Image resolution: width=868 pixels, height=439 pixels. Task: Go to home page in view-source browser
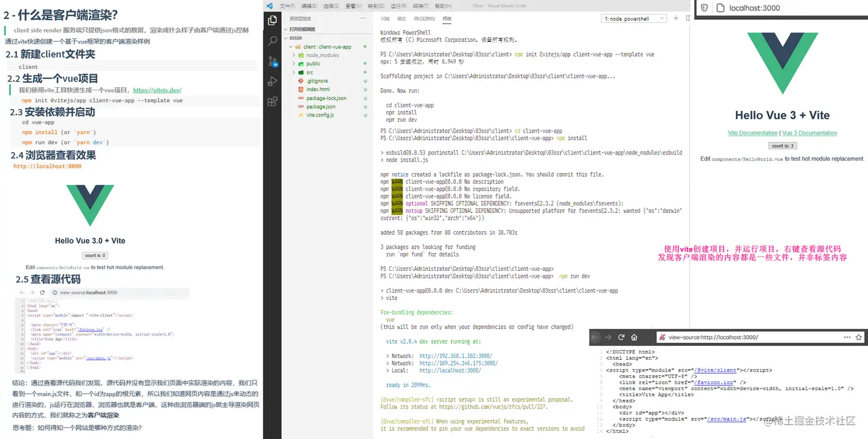click(634, 337)
